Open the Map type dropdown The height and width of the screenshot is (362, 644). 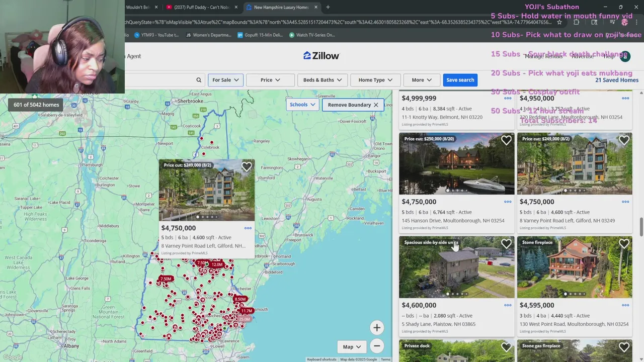[352, 346]
